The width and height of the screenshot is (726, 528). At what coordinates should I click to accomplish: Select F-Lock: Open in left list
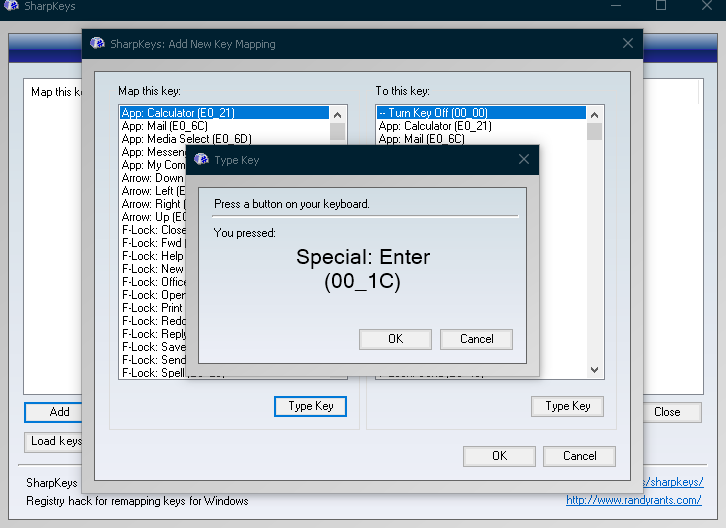click(153, 295)
